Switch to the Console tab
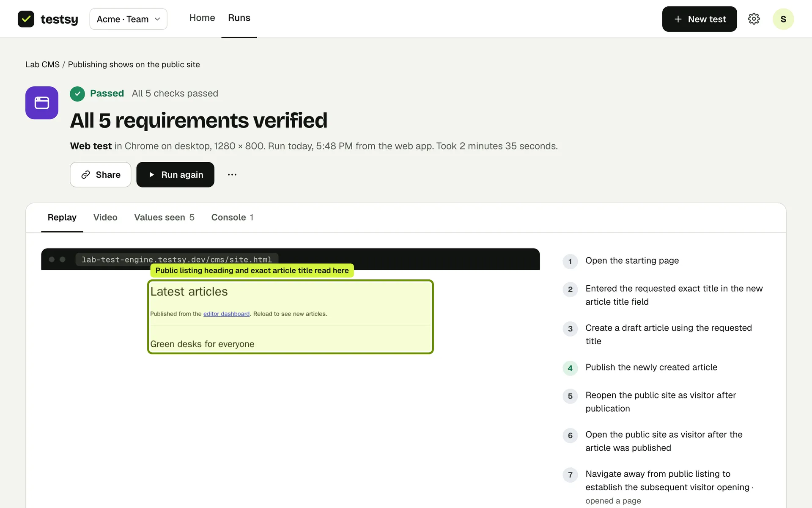The image size is (812, 508). tap(232, 217)
